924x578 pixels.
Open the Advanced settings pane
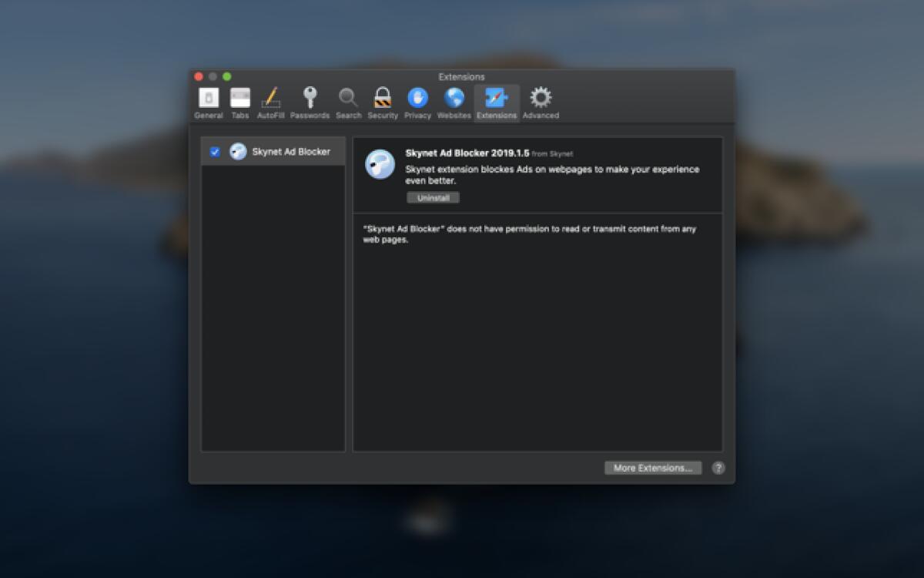541,101
